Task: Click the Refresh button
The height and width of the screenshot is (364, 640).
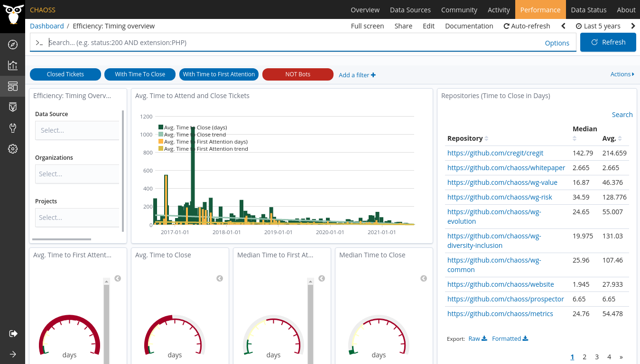Action: [608, 42]
